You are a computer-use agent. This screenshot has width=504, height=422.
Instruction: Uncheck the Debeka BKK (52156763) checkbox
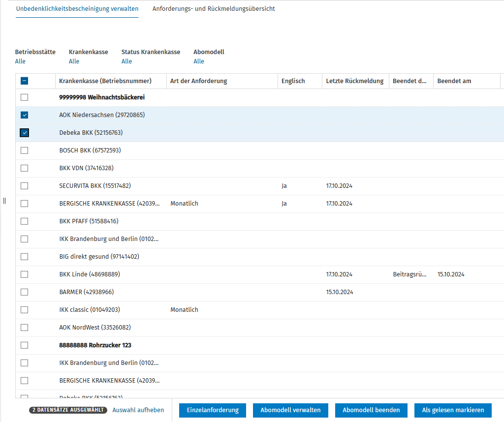[25, 133]
